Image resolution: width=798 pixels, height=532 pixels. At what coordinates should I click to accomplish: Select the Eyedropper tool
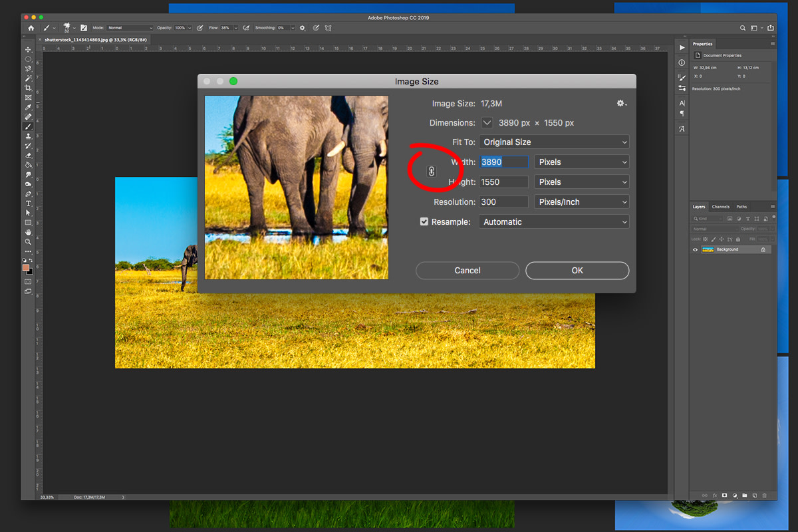pos(28,107)
